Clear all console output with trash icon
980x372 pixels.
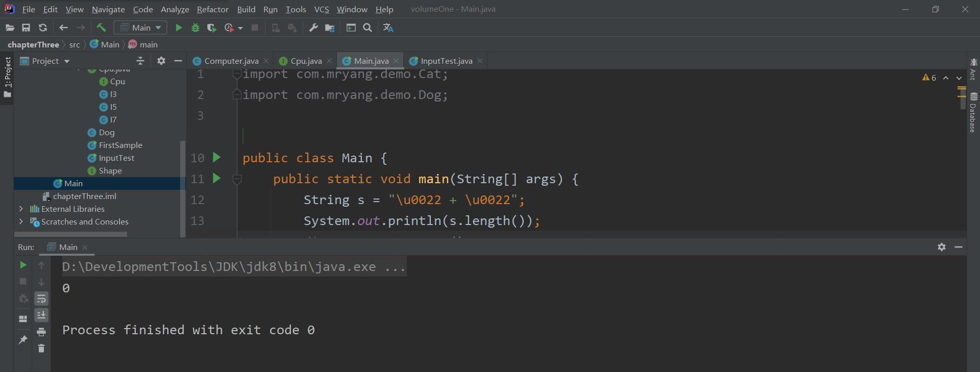tap(41, 349)
